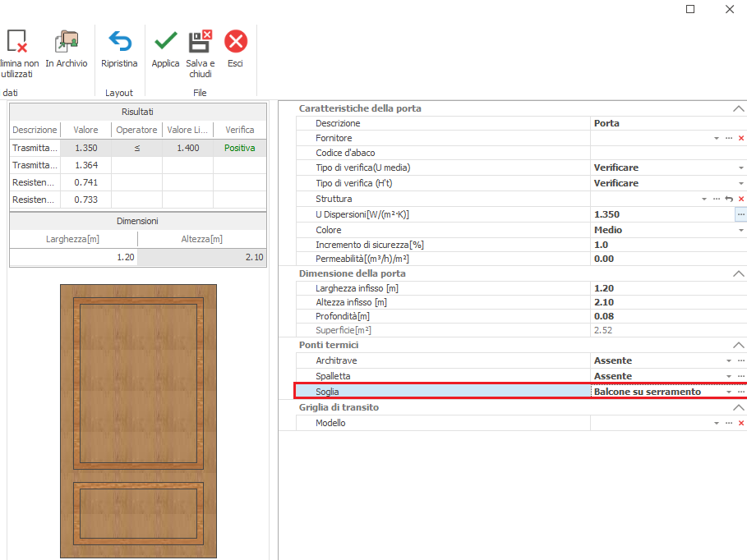Click the wooden door preview image
The width and height of the screenshot is (747, 560).
[x=138, y=421]
